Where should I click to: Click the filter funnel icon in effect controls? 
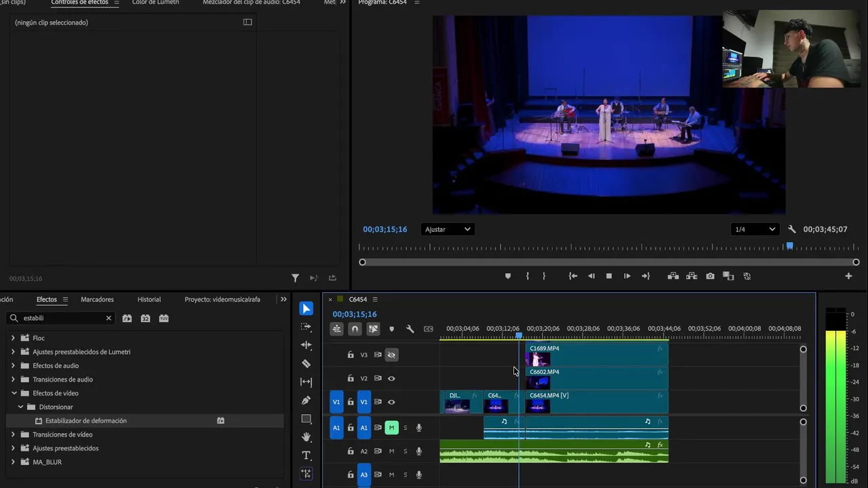pos(295,278)
